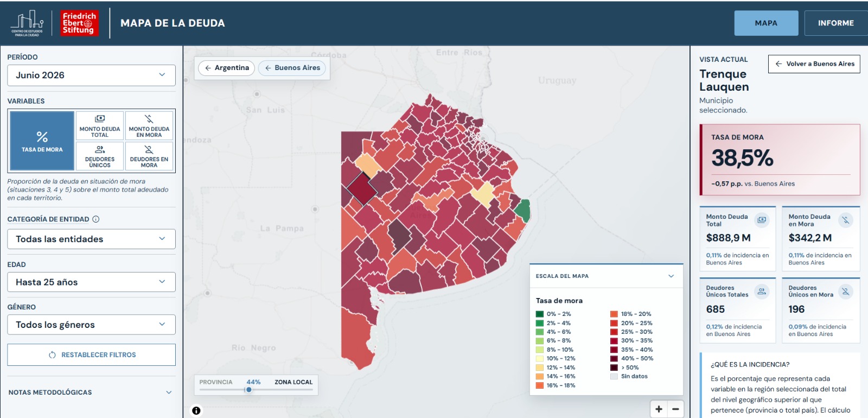Click the Friedrich Ebert Stiftung logo
Screen dimensions: 868x418
pos(79,23)
